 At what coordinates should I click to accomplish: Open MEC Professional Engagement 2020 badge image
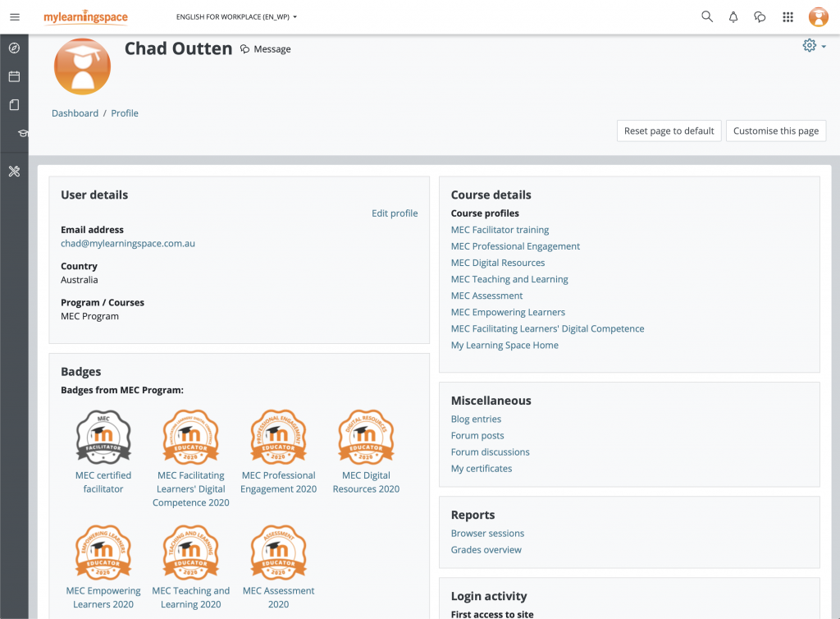[279, 437]
